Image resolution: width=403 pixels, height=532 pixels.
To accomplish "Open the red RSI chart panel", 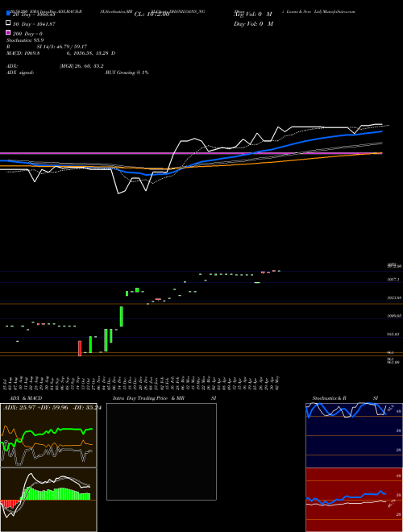I will point(354,500).
